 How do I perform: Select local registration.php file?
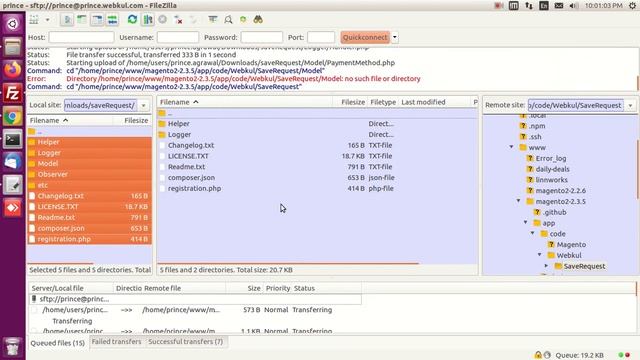point(89,239)
